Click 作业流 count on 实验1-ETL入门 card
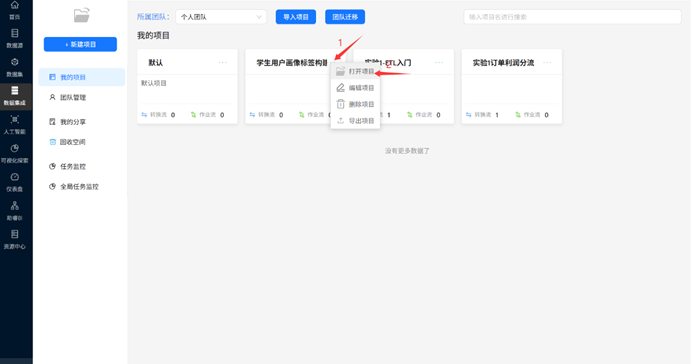Viewport: 692px width, 364px height. pyautogui.click(x=424, y=115)
